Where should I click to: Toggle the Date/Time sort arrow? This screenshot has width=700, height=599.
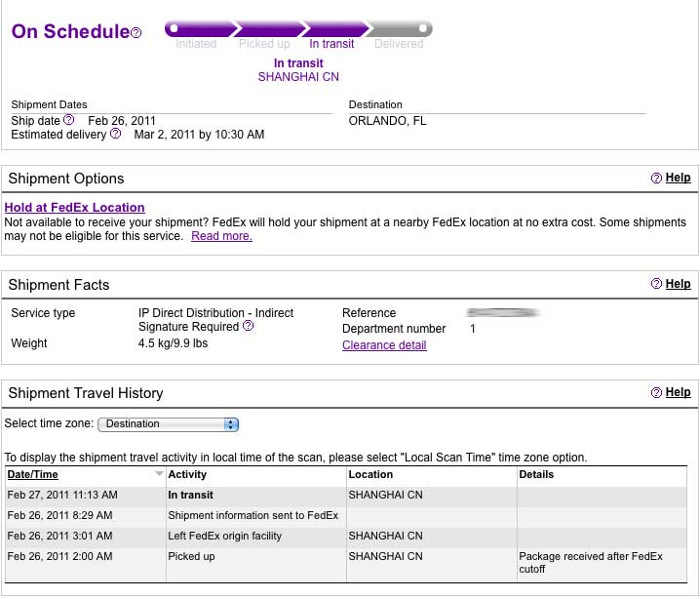159,473
